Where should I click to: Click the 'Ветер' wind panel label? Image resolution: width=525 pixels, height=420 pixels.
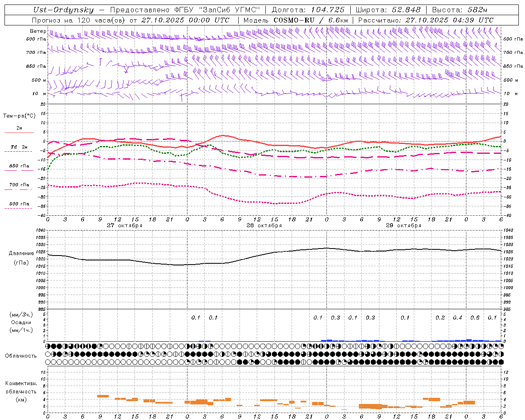click(x=38, y=31)
